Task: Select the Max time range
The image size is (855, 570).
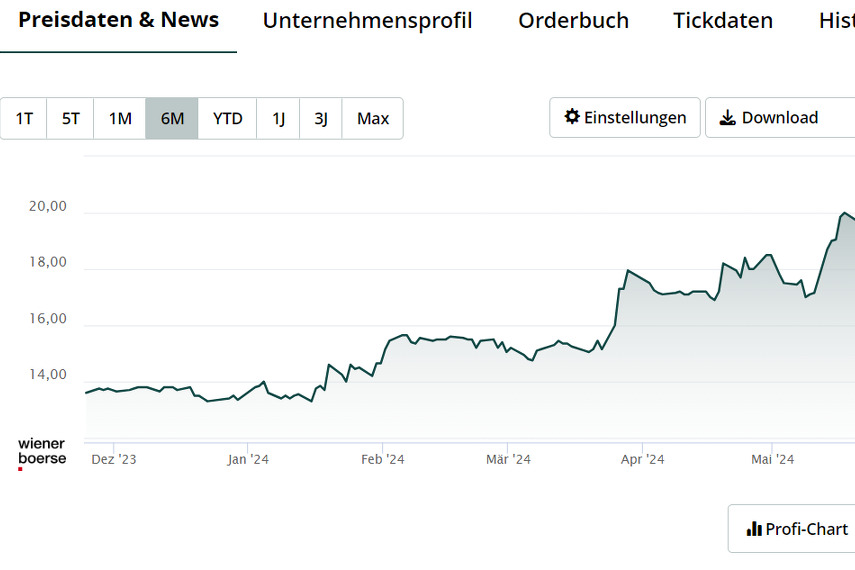Action: pos(373,118)
